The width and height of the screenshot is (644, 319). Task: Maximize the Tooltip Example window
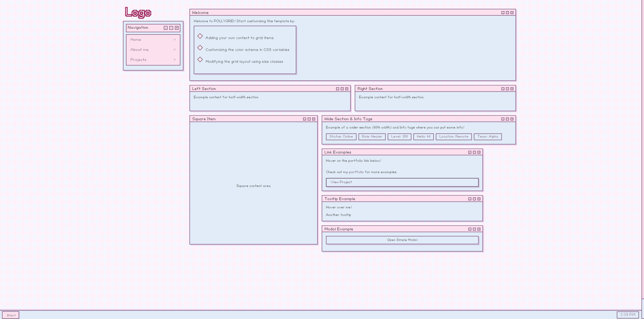474,199
